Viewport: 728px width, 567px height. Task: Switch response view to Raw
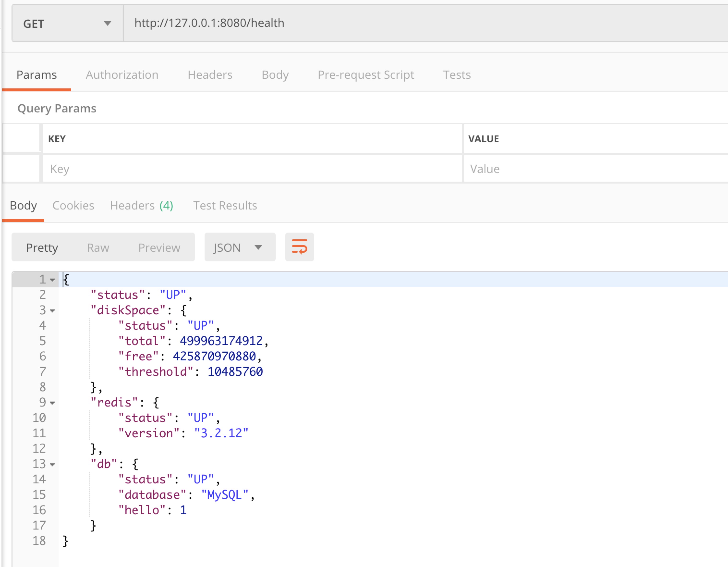tap(98, 247)
